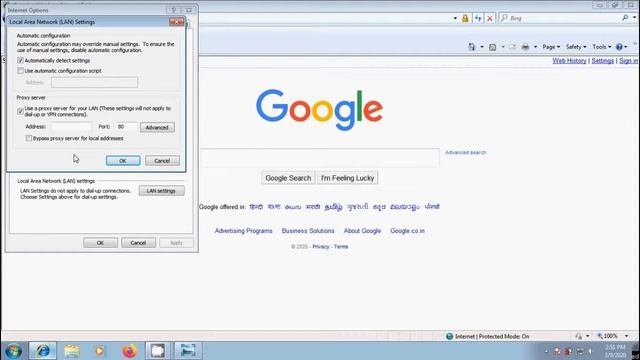Open About Google link
Screen dimensions: 640x360
(x=362, y=231)
